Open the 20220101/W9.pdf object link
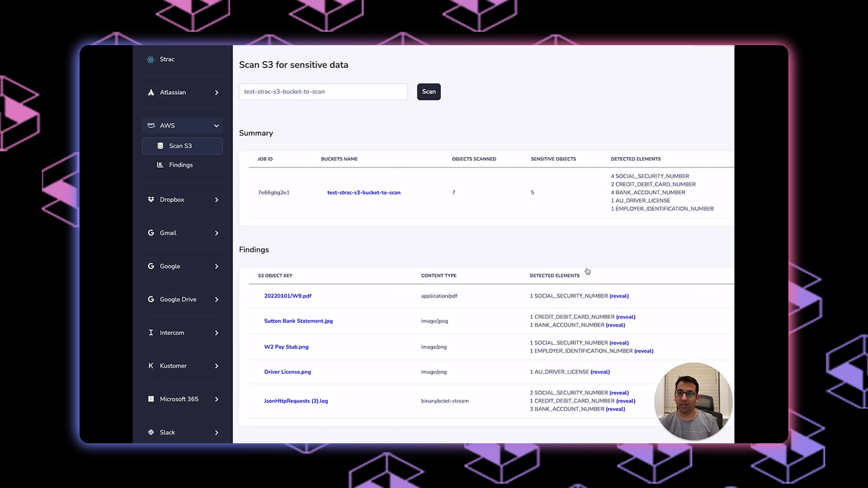Viewport: 868px width, 488px height. tap(288, 296)
